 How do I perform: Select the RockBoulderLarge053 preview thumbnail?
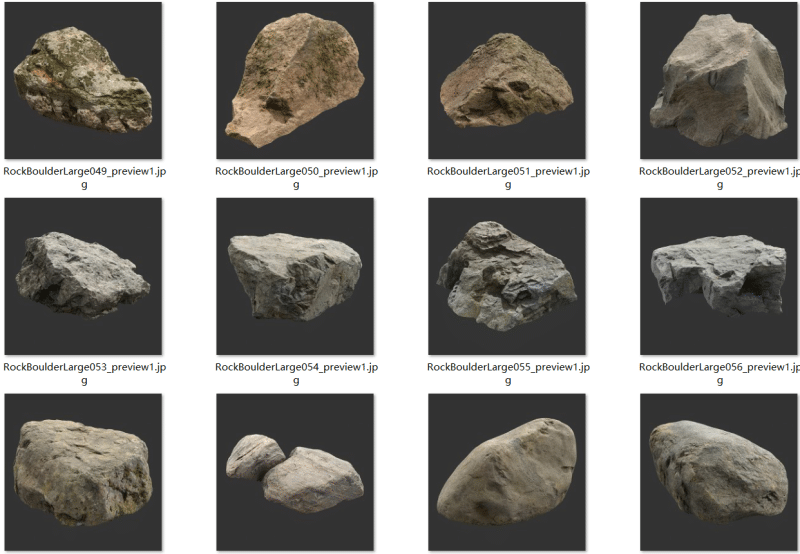pyautogui.click(x=83, y=276)
